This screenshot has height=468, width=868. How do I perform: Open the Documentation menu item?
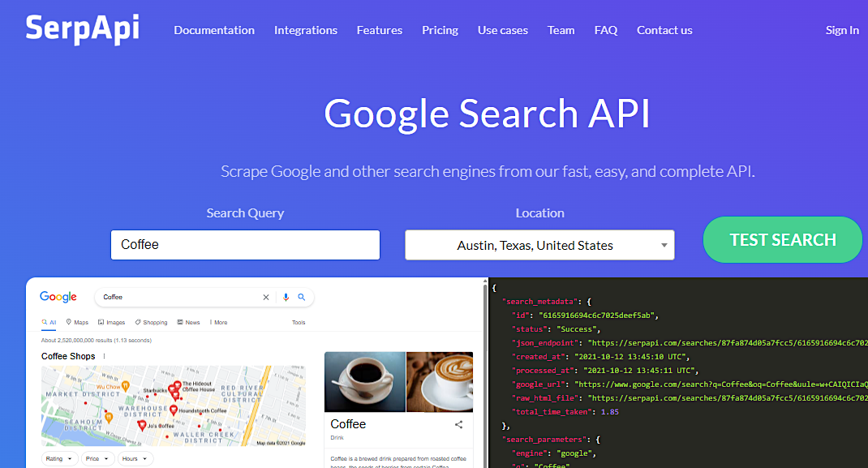point(214,31)
